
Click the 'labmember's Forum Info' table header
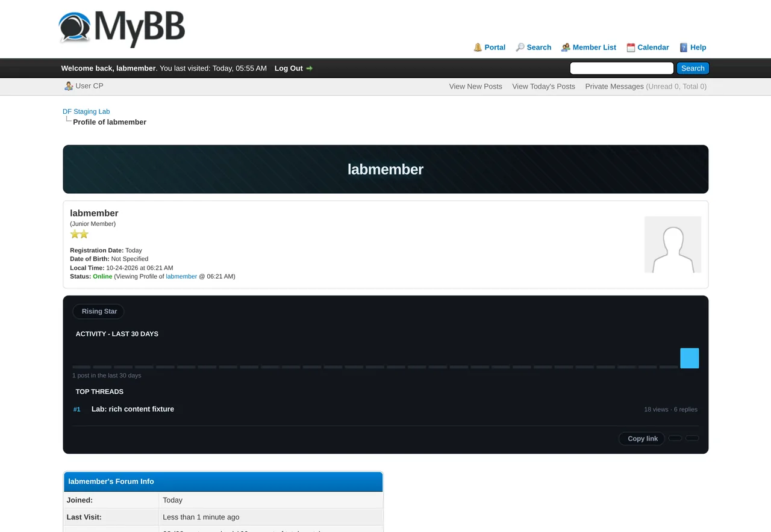[x=223, y=481]
